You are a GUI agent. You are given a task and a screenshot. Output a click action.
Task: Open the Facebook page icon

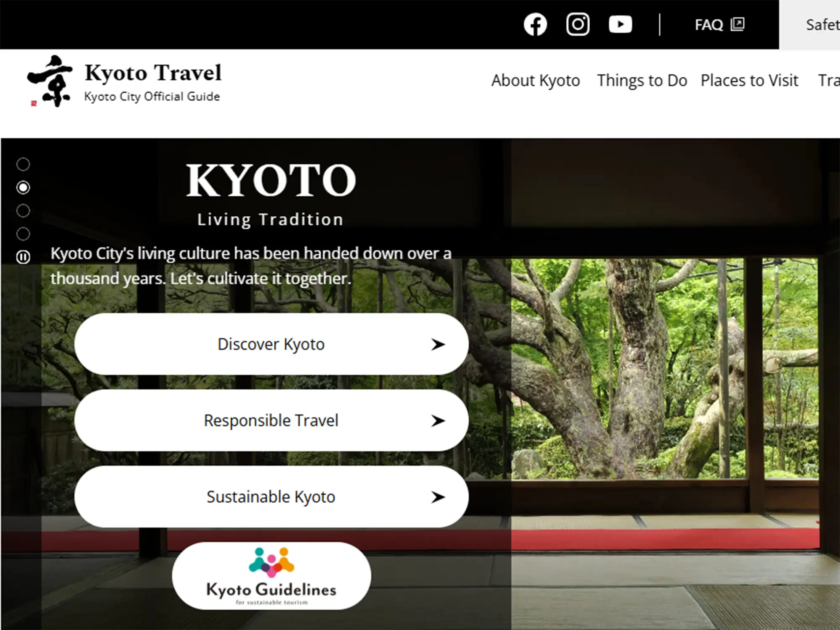pyautogui.click(x=535, y=25)
